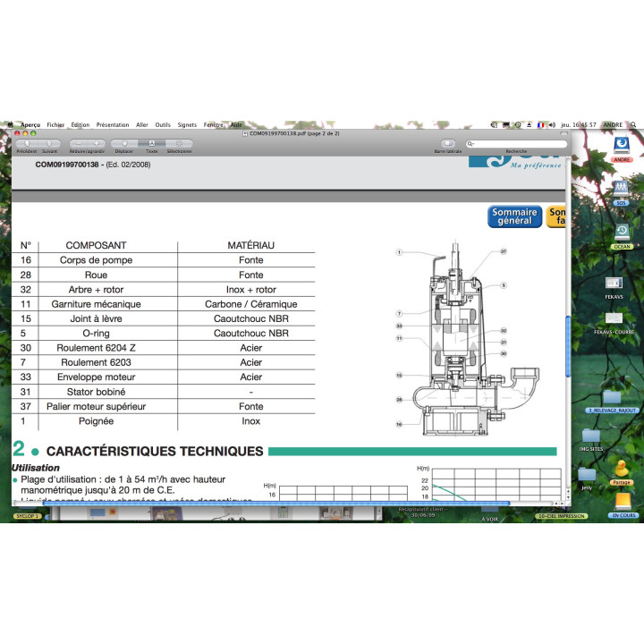644x644 pixels.
Task: Click the table cell 'Roulement 6204 Z'
Action: (96, 348)
